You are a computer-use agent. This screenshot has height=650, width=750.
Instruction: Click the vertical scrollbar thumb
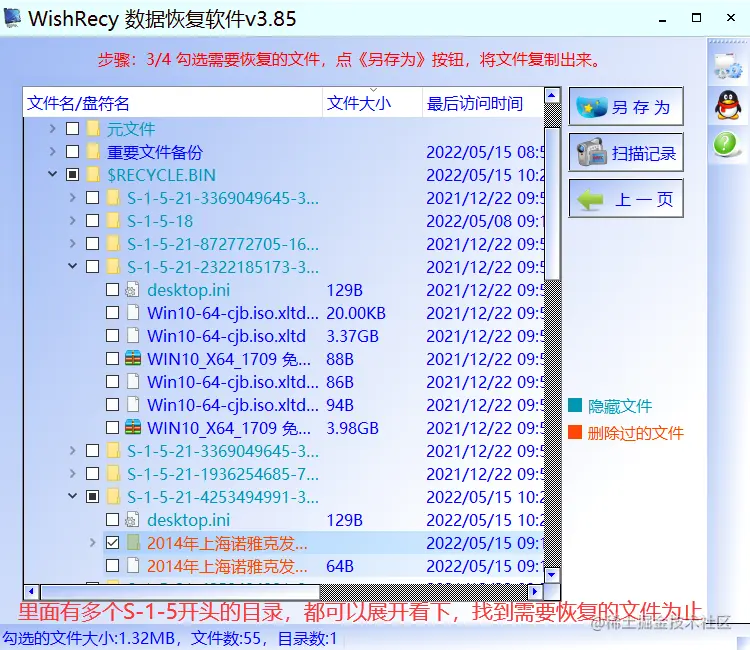(x=552, y=203)
